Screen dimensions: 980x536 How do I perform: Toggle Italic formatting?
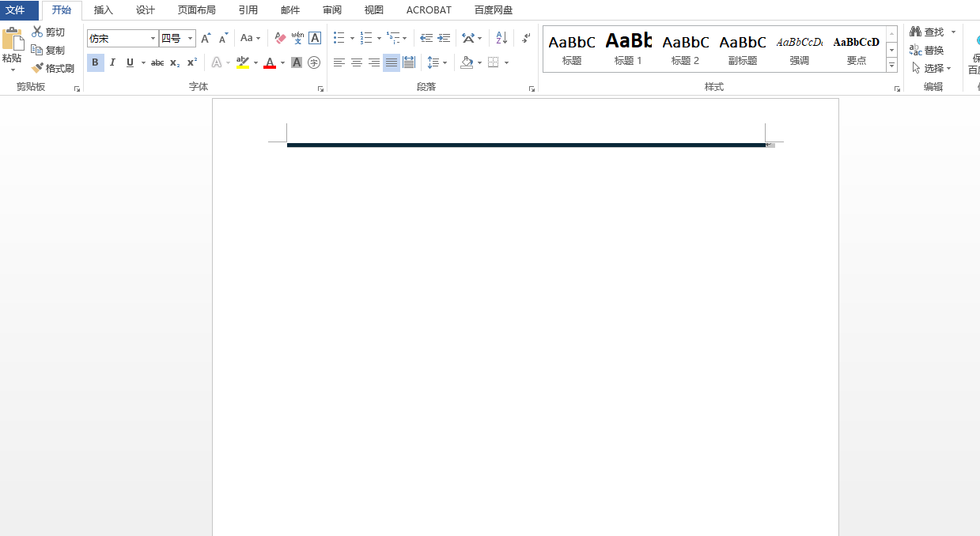pos(112,62)
